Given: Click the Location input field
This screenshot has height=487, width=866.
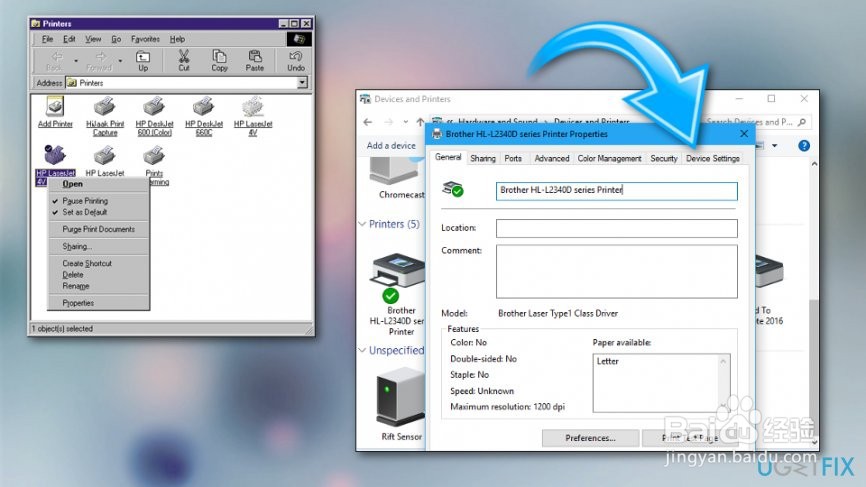Looking at the screenshot, I should (x=616, y=228).
